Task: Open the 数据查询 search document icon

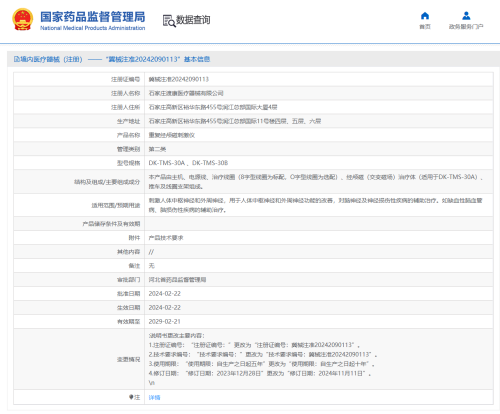Action: (169, 21)
